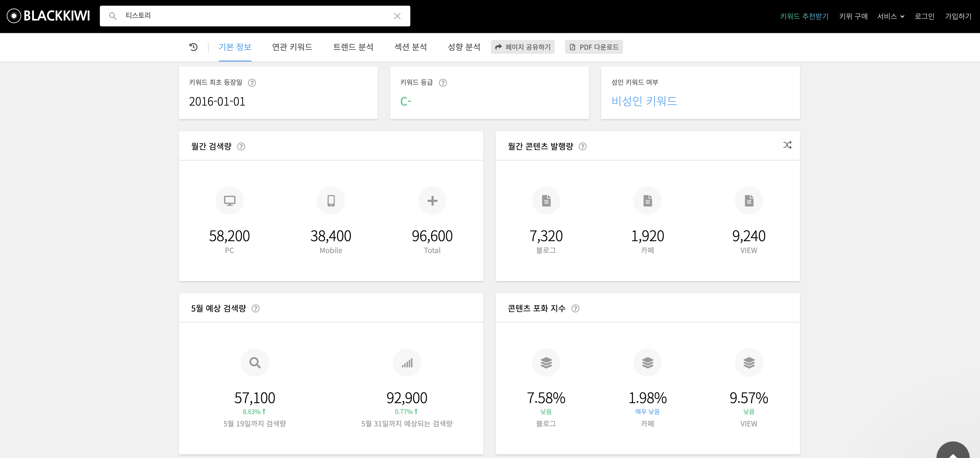Click the 매우 낮음 label
This screenshot has width=980, height=458.
(648, 412)
